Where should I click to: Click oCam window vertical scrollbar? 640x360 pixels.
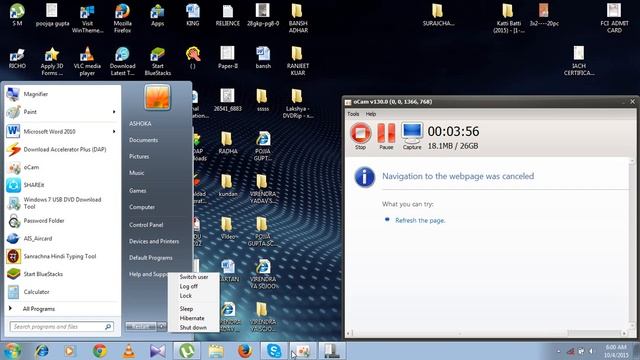pos(632,243)
